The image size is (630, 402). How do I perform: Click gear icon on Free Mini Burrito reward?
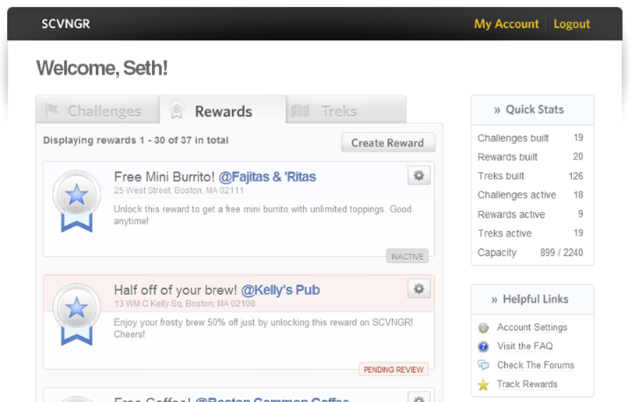419,176
